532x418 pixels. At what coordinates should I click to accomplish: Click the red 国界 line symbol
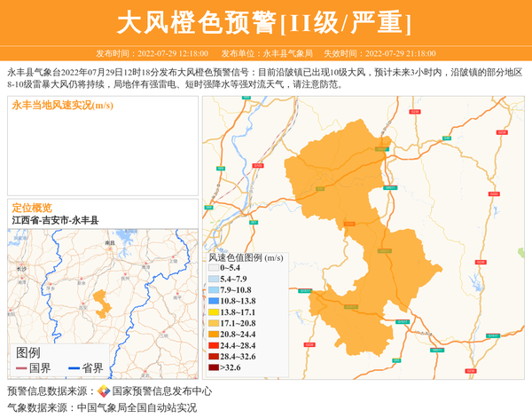click(21, 368)
